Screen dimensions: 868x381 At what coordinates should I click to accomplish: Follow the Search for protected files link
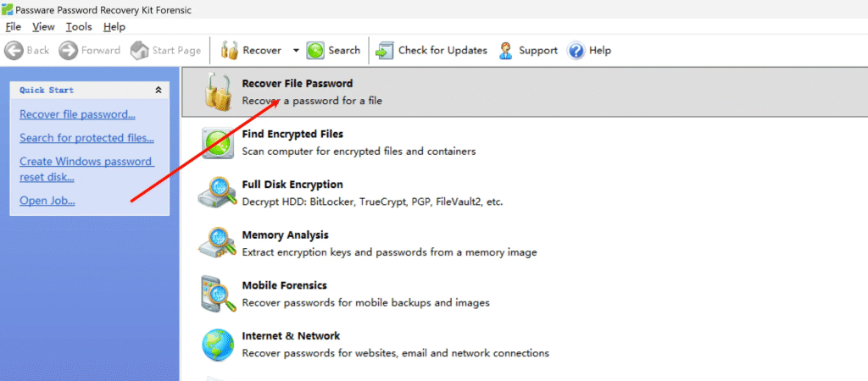point(87,138)
